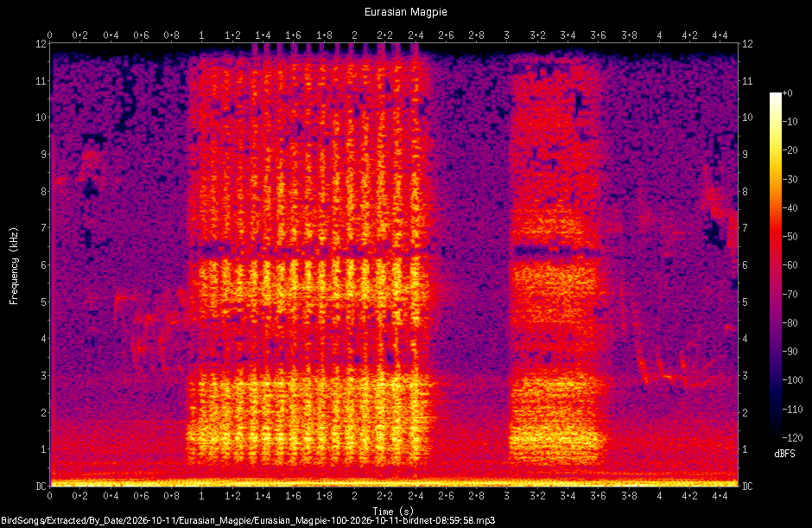Click the '-20' color scale label
Screen dimensions: 812x528
[790, 150]
